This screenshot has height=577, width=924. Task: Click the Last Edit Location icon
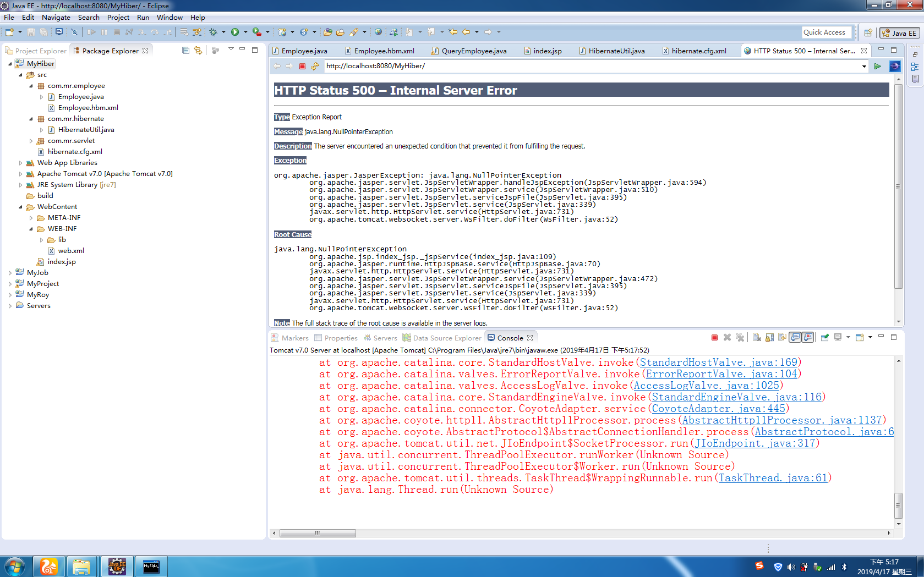(453, 32)
